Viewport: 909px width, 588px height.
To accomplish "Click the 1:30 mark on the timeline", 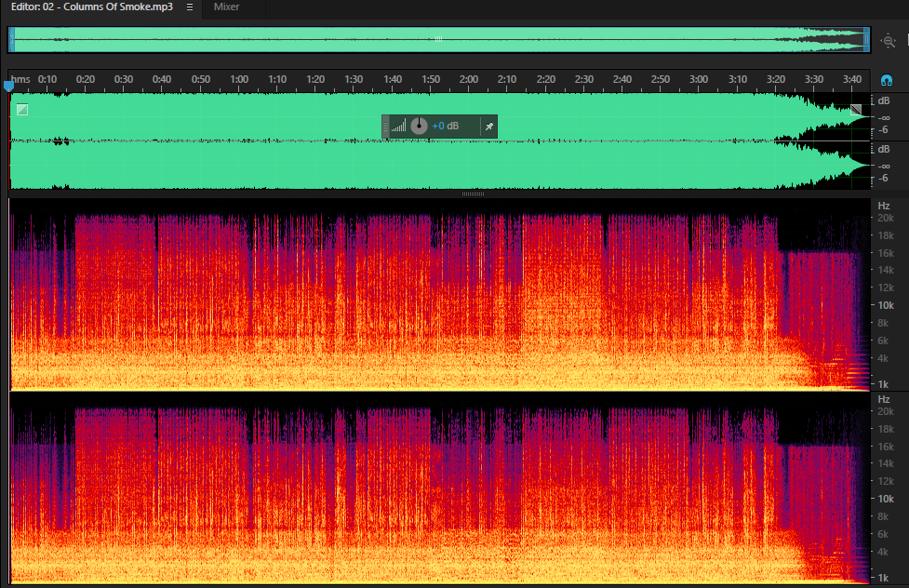I will [354, 79].
